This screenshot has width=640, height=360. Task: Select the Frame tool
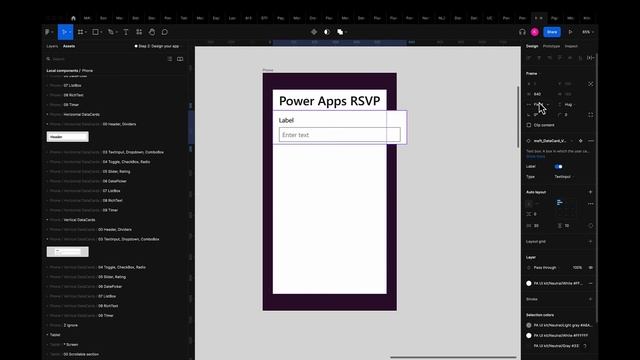80,32
